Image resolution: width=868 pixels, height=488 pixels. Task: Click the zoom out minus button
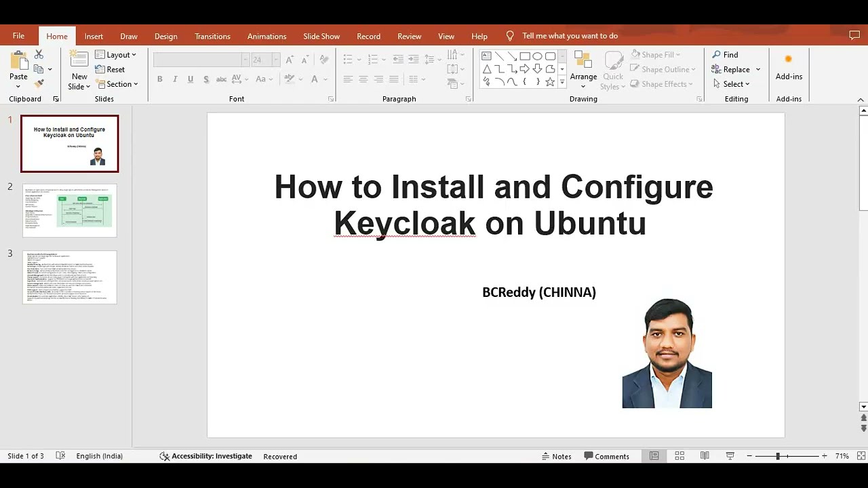(749, 456)
